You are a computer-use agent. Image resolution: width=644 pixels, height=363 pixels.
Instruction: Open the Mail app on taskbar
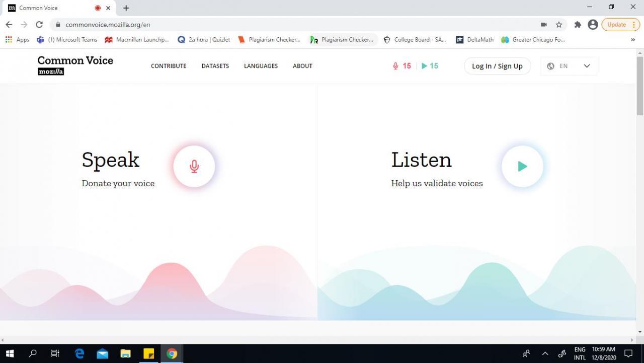(103, 353)
